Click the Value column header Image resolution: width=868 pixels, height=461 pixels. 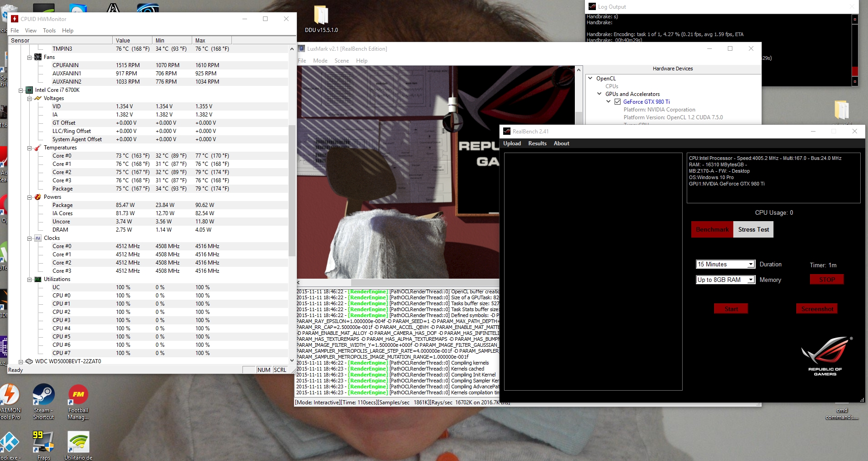point(132,40)
